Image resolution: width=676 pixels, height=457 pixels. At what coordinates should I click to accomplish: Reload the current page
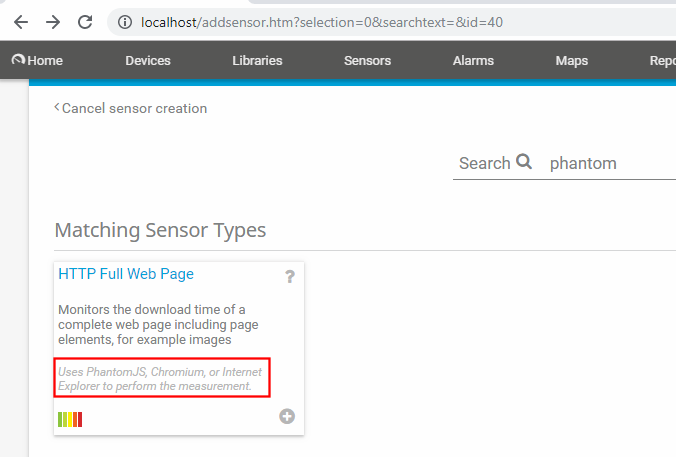tap(85, 21)
